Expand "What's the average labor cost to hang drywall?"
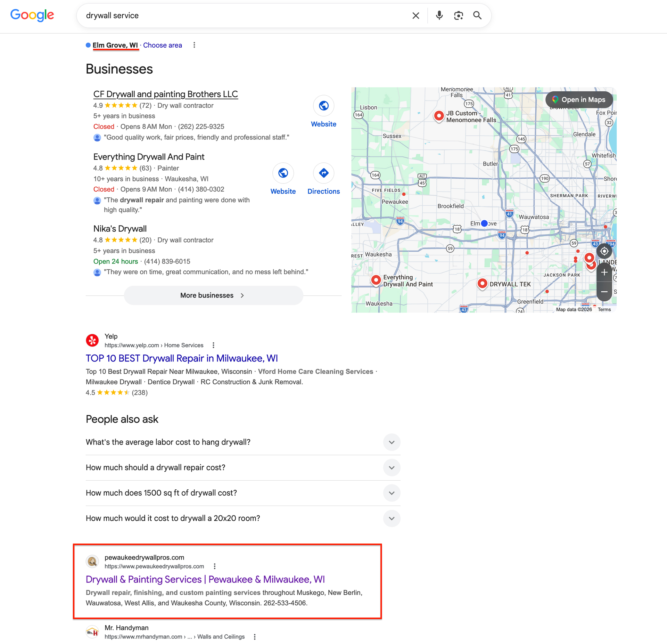 (x=243, y=442)
